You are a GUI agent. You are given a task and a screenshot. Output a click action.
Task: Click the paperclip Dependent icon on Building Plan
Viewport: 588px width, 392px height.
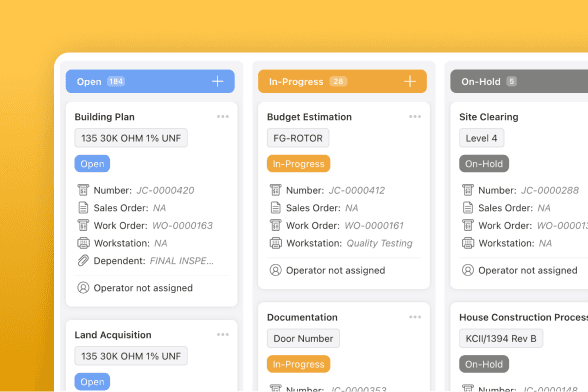(x=83, y=260)
